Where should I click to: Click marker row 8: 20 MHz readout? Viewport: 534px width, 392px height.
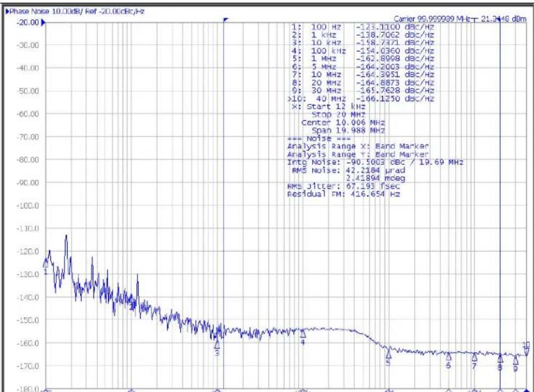click(x=363, y=83)
